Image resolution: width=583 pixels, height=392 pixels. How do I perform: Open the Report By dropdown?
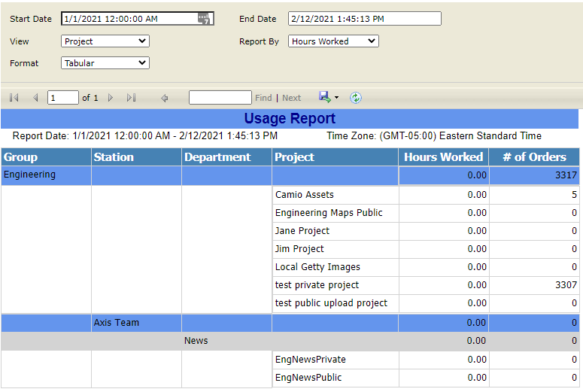pos(333,41)
